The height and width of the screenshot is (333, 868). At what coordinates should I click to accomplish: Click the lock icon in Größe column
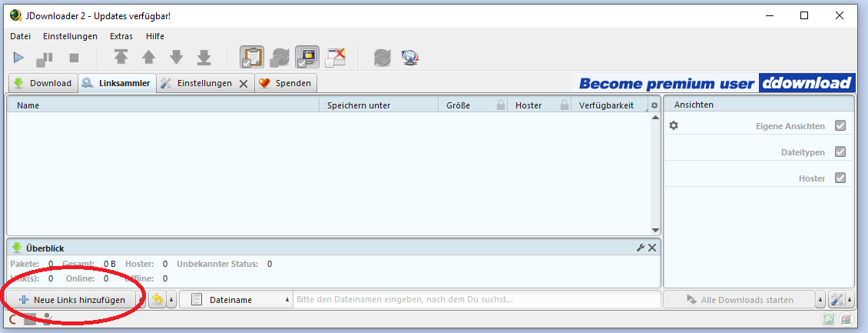500,105
